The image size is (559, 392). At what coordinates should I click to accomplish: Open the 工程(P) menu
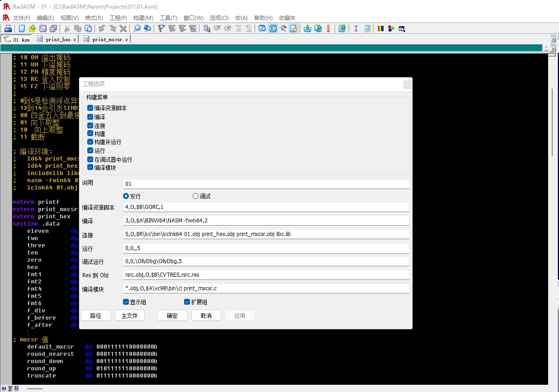tap(118, 18)
